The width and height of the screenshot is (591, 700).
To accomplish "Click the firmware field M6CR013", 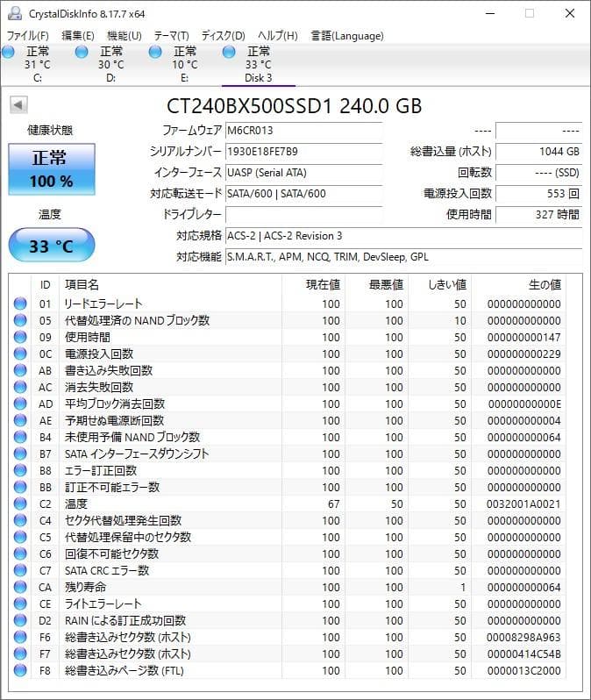I will pyautogui.click(x=303, y=131).
